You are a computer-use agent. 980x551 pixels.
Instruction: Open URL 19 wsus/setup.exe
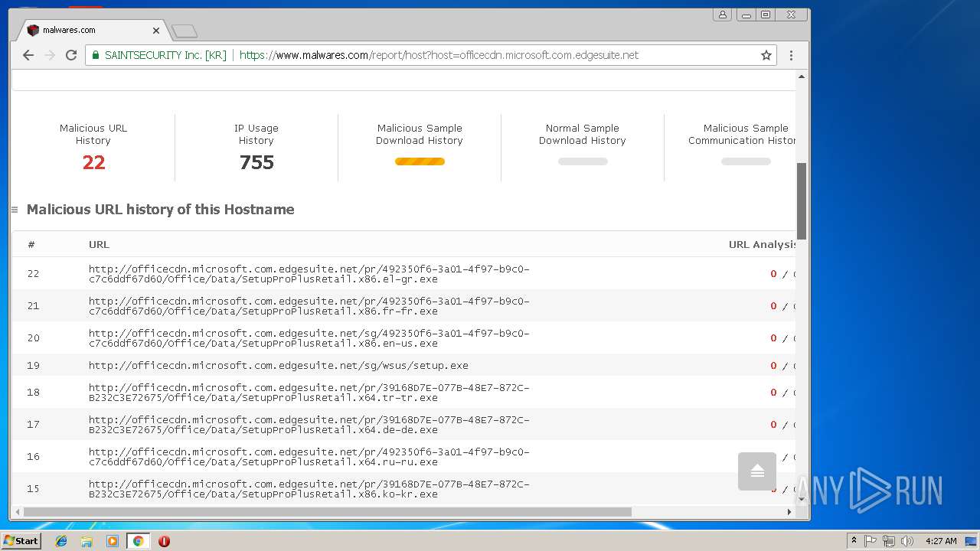(278, 366)
